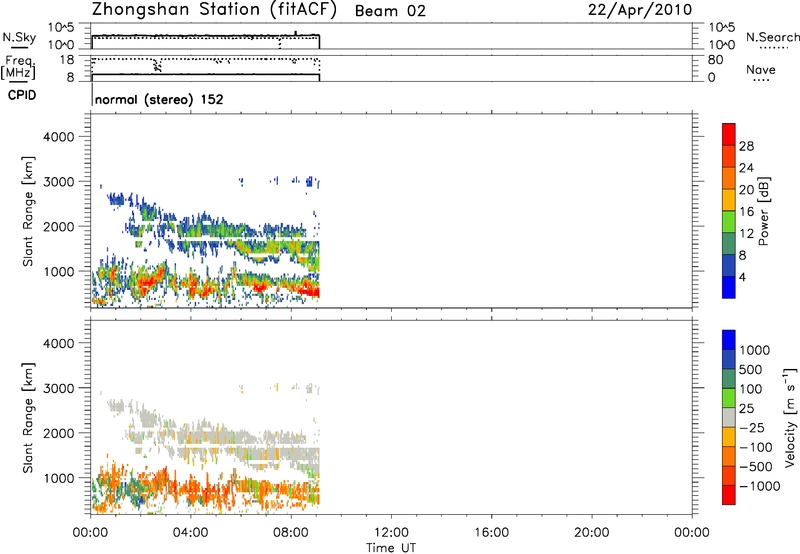Click the 'Power [dB]' colorbar title
This screenshot has height=554, width=800.
pos(764,211)
